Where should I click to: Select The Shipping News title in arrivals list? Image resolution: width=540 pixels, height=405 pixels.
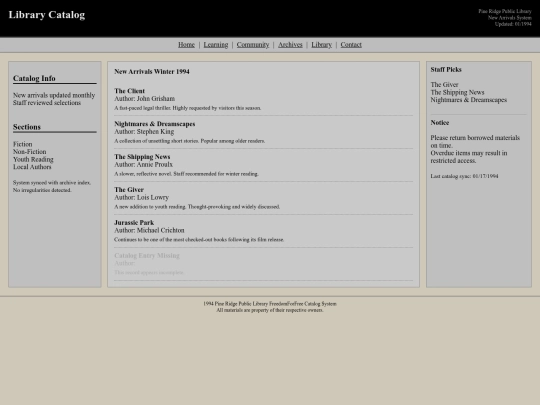(x=142, y=157)
